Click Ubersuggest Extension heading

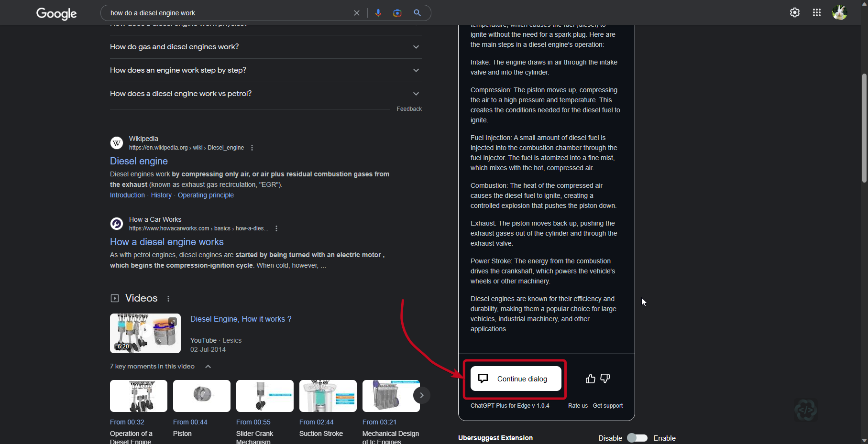tap(495, 438)
